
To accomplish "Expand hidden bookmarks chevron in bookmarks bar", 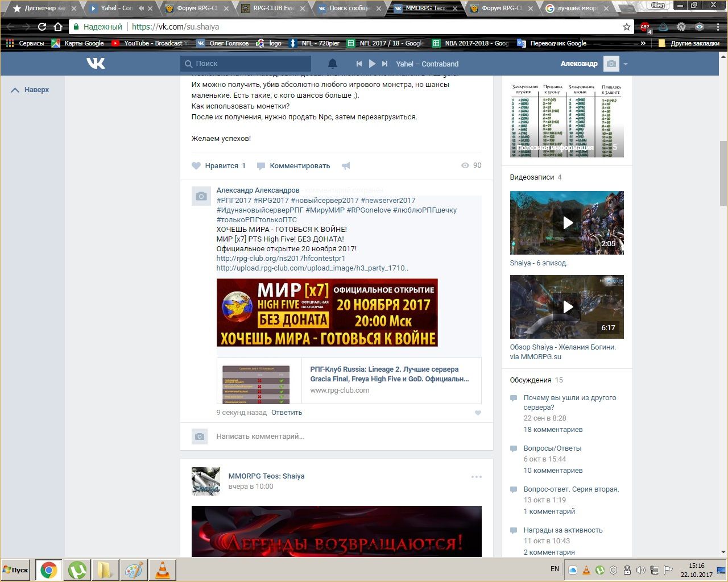I will click(643, 43).
